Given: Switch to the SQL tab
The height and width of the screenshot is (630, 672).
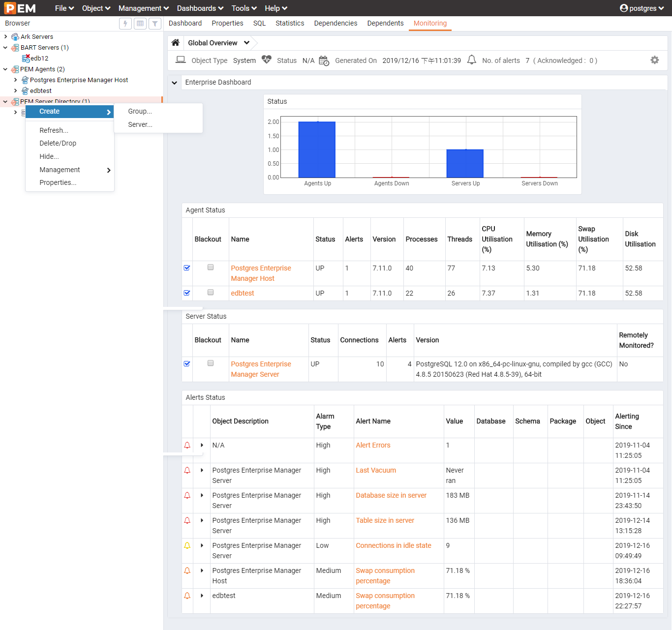Looking at the screenshot, I should tap(259, 23).
